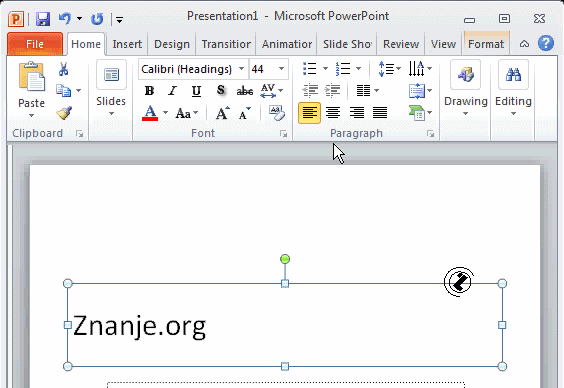
Task: Open the Font dialog launcher
Action: pos(284,134)
